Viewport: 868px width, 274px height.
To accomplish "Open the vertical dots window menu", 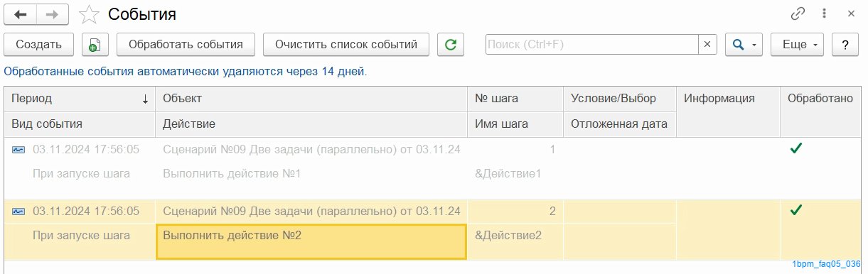I will tap(824, 14).
